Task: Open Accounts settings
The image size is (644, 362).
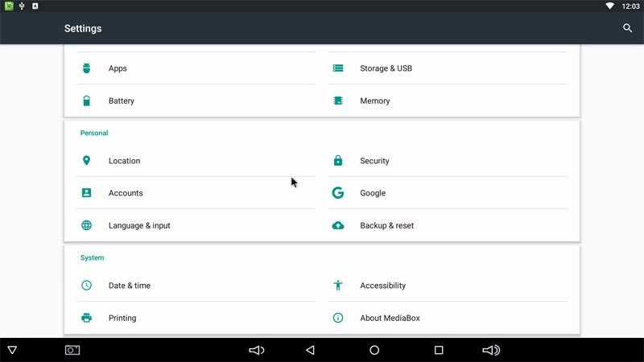Action: coord(126,193)
